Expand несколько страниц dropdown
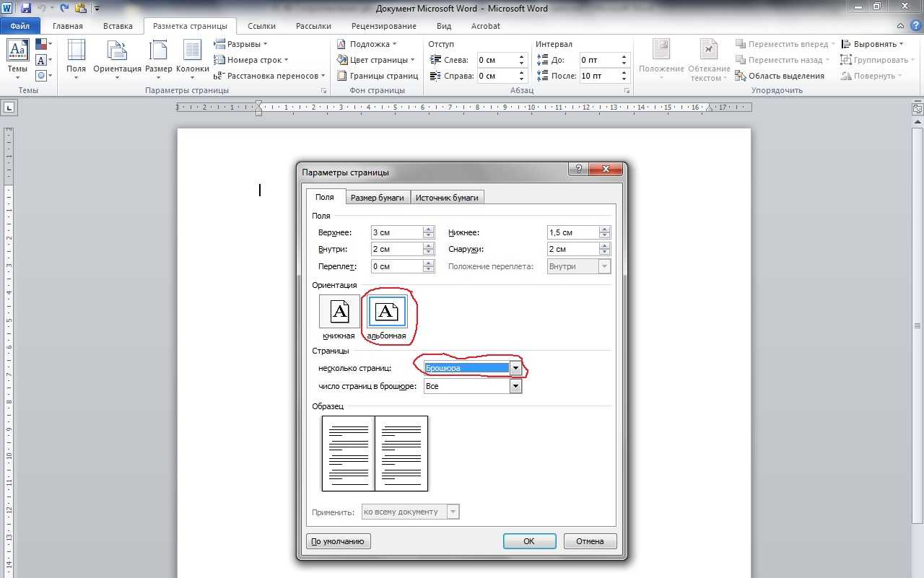The height and width of the screenshot is (578, 924). tap(515, 368)
